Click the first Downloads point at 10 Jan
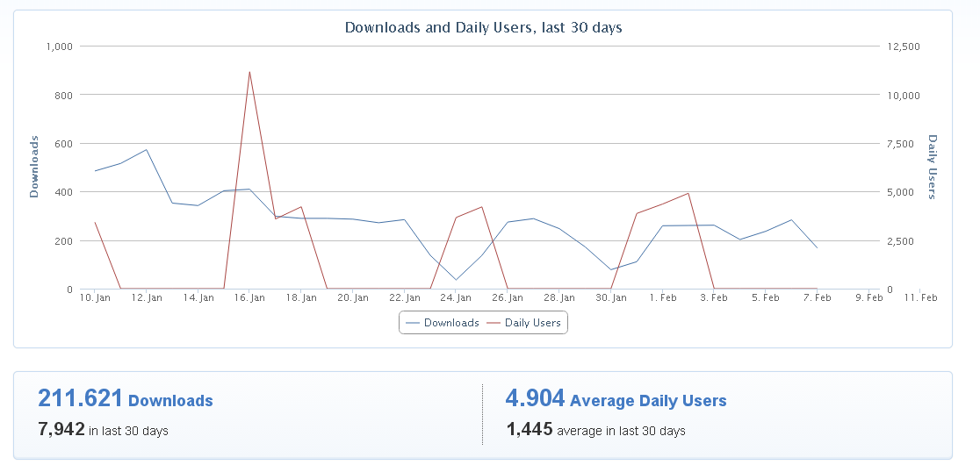Image resolution: width=980 pixels, height=472 pixels. [95, 170]
